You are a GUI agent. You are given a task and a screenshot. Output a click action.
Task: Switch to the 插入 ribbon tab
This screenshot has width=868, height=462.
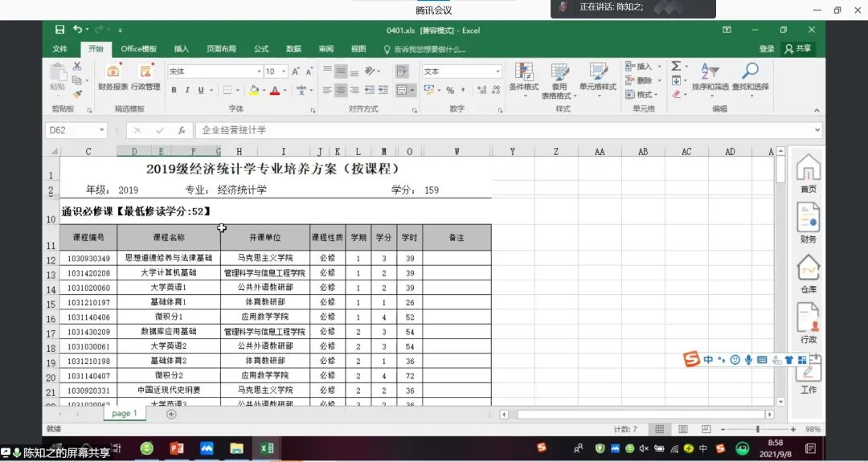pyautogui.click(x=182, y=49)
